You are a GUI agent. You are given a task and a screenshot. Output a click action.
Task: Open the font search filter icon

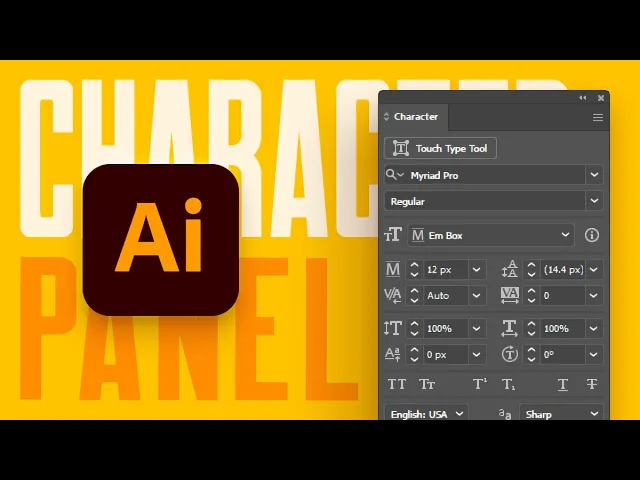[394, 175]
